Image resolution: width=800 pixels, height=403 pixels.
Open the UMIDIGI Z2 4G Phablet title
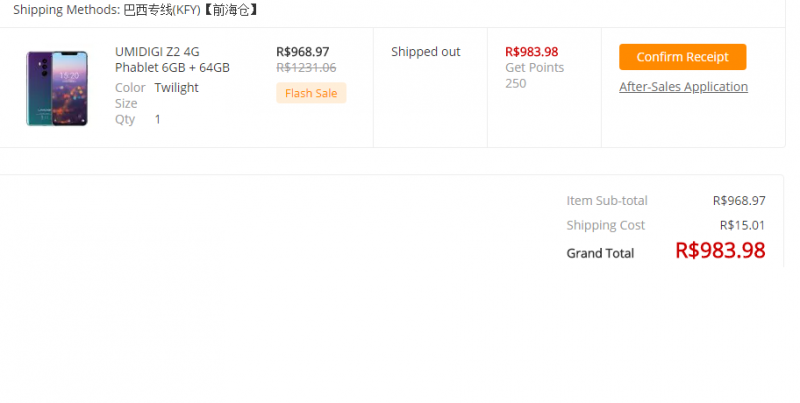172,60
